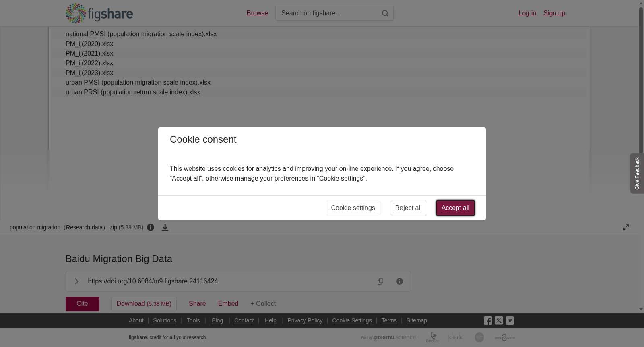
Task: Click the Digital Science logo in footer
Action: coord(388,337)
